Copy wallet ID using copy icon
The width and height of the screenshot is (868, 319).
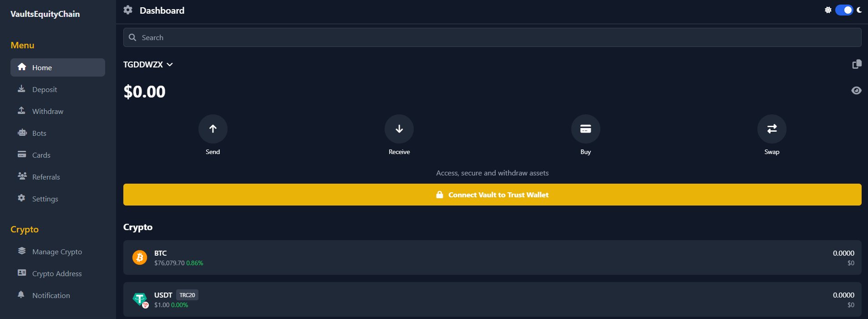857,64
